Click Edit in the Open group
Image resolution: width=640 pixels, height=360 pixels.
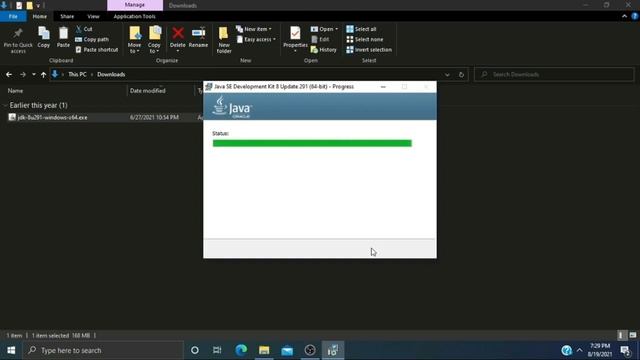coord(320,39)
